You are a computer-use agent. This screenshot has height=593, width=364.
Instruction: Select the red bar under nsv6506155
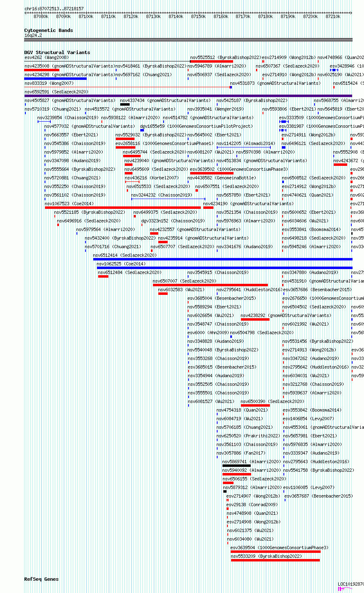228,483
